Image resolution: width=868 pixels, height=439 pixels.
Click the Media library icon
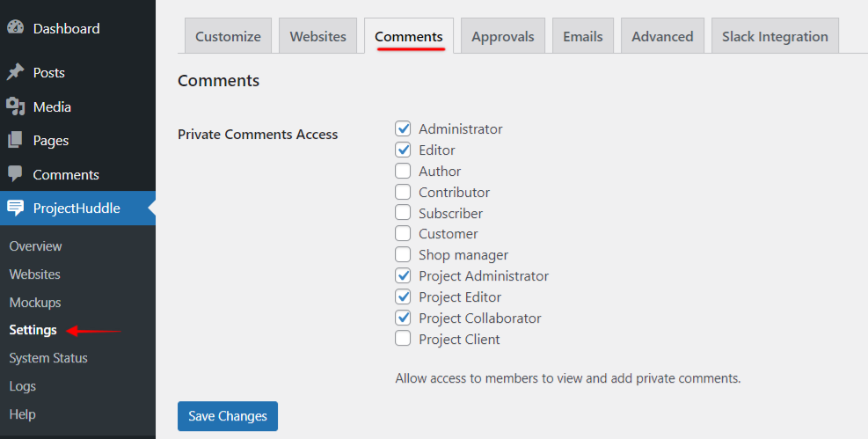[x=15, y=106]
